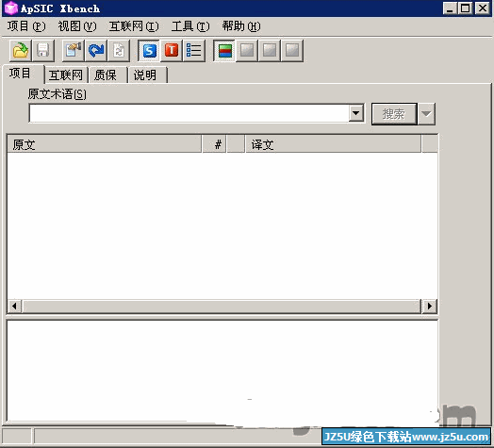
Task: Open project properties toolbar icon
Action: (x=74, y=50)
